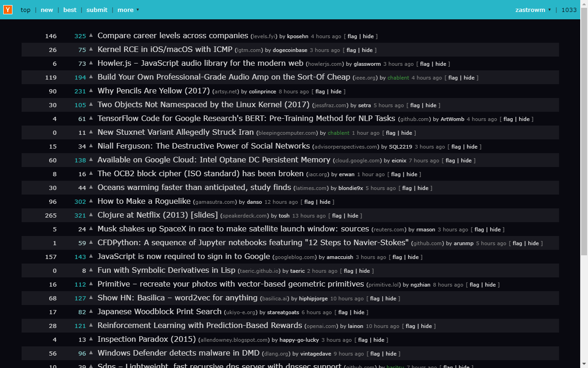Upvote 'Inspection Paradox (2015)'
Image resolution: width=588 pixels, height=368 pixels.
(x=91, y=339)
